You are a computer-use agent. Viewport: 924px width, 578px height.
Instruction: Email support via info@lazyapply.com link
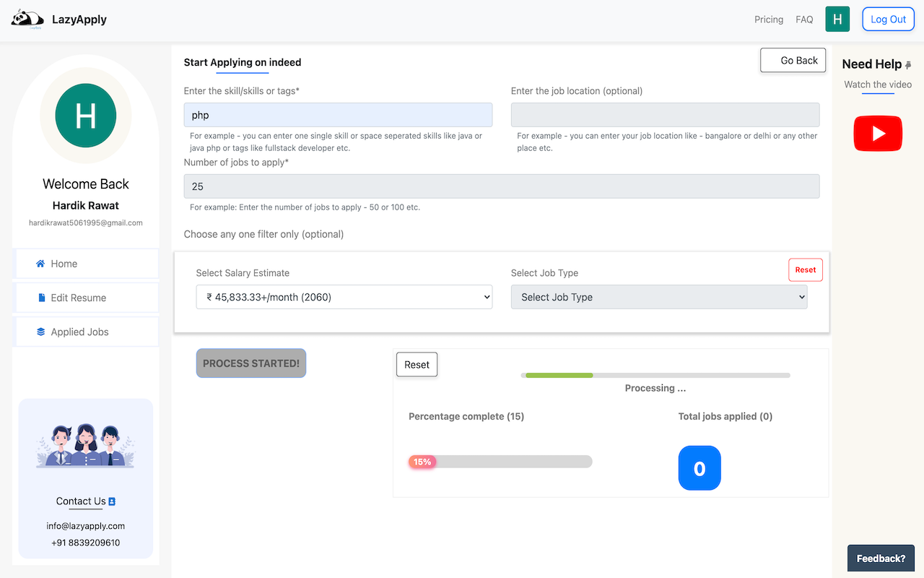point(85,525)
